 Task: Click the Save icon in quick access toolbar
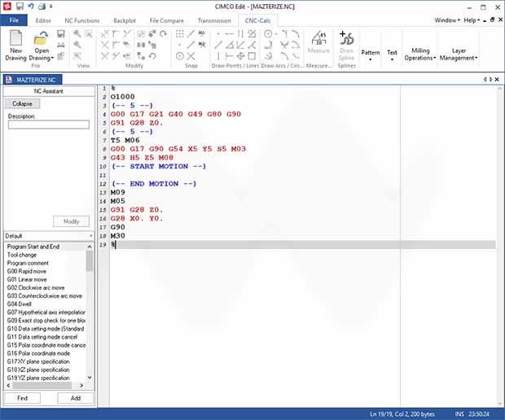pyautogui.click(x=20, y=7)
